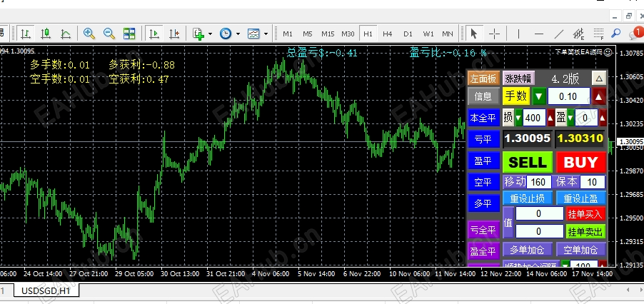This screenshot has height=304, width=644.
Task: Draw a horizontal line
Action: click(x=539, y=34)
